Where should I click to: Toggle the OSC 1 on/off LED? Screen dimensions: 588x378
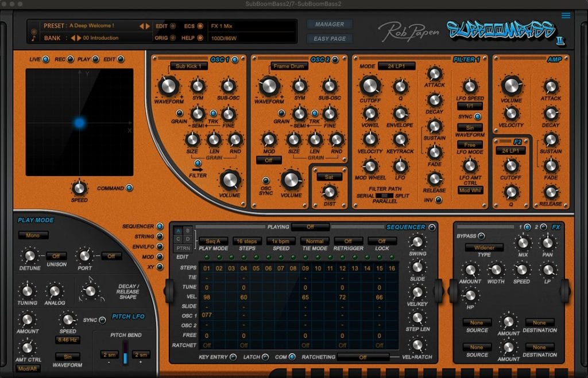tap(235, 60)
